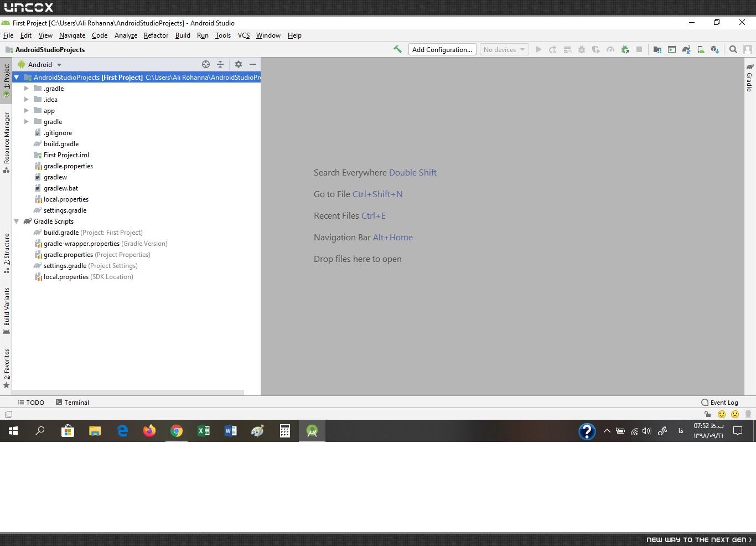
Task: Open Excel from the taskbar
Action: tap(204, 431)
